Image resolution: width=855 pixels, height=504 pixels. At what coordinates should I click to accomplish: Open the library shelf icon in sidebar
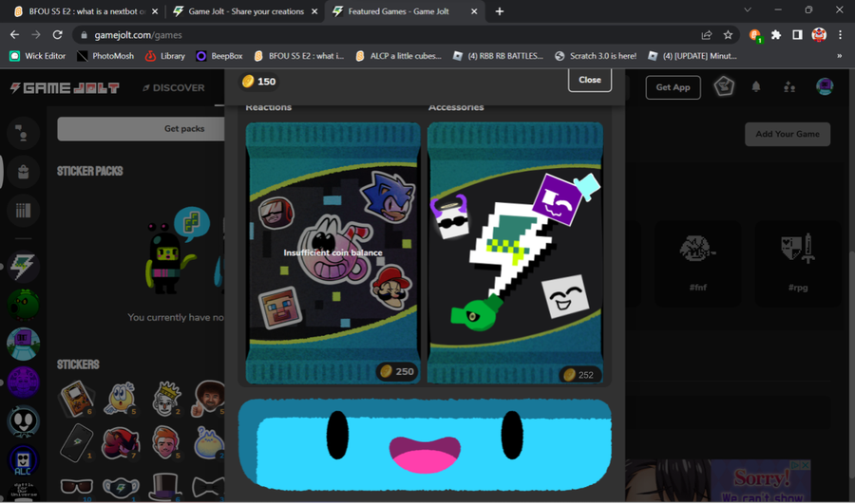pos(23,211)
